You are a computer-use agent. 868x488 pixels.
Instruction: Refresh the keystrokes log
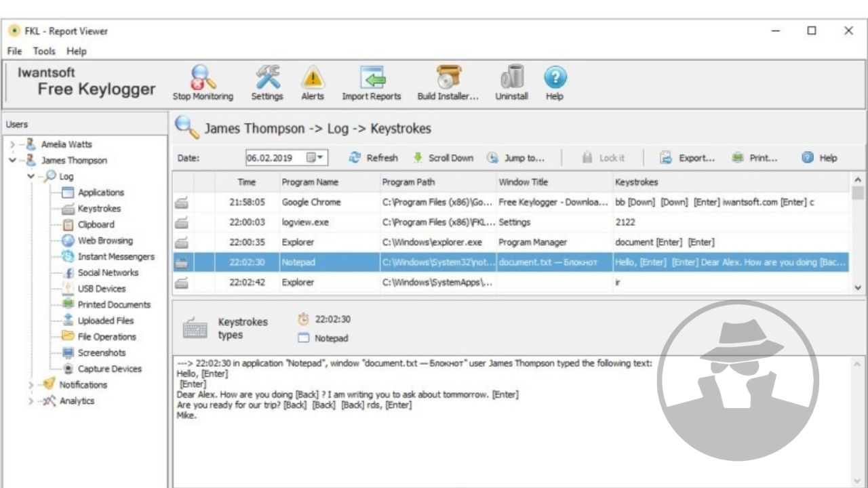pos(374,158)
